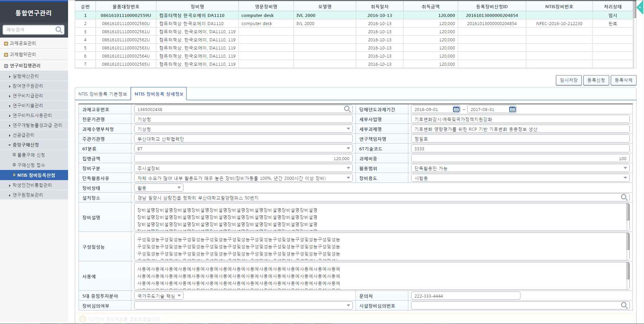Select NTIS 장비등록신청 menu item
The image size is (644, 324).
tap(34, 175)
